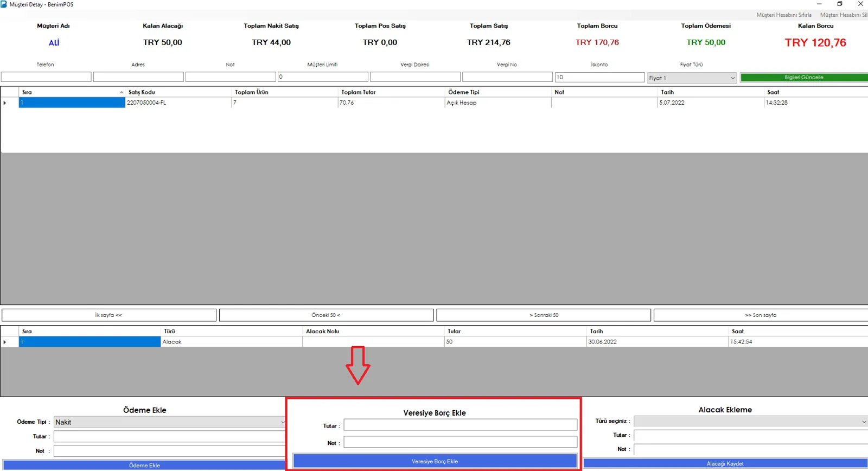The height and width of the screenshot is (471, 868).
Task: Click the > Sonraki 50 pagination button
Action: (x=544, y=315)
